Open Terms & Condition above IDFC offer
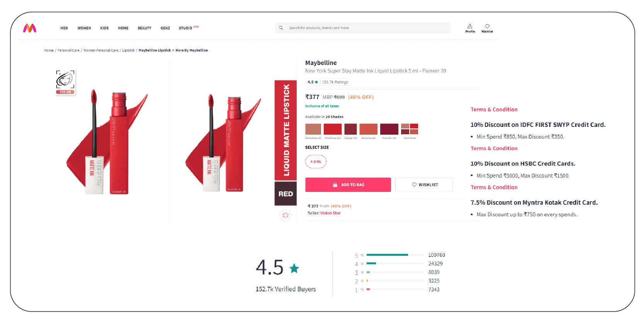 tap(494, 110)
